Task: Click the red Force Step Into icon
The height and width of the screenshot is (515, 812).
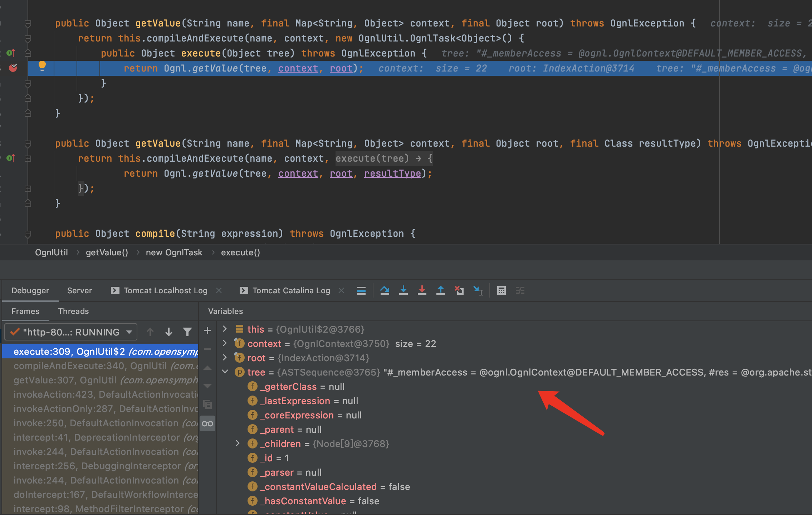Action: [422, 290]
